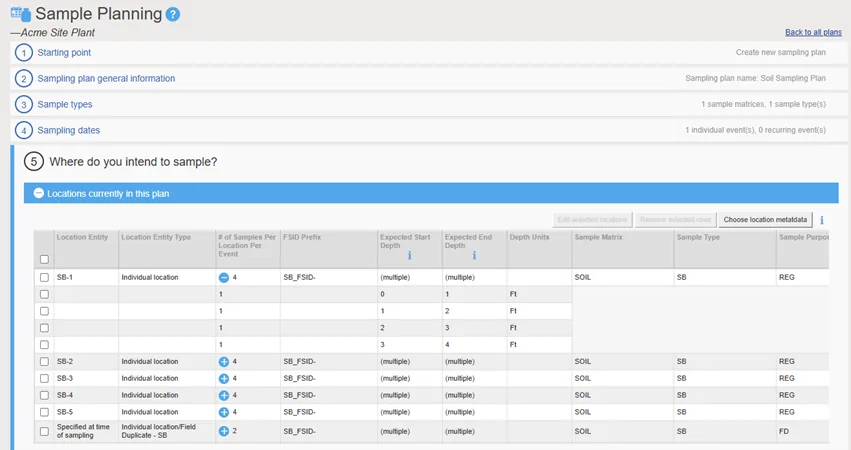Expand SB-3 sample rows with plus icon
851x450 pixels.
[x=224, y=378]
